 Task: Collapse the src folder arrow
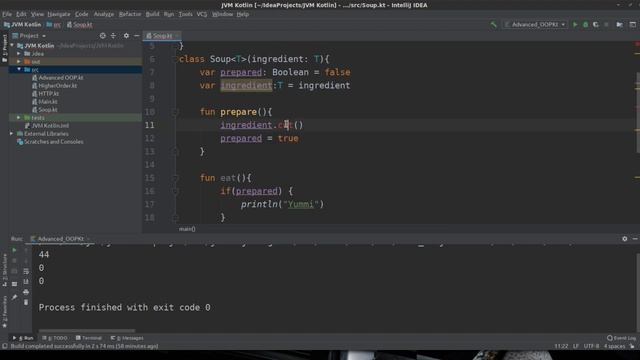tap(19, 70)
